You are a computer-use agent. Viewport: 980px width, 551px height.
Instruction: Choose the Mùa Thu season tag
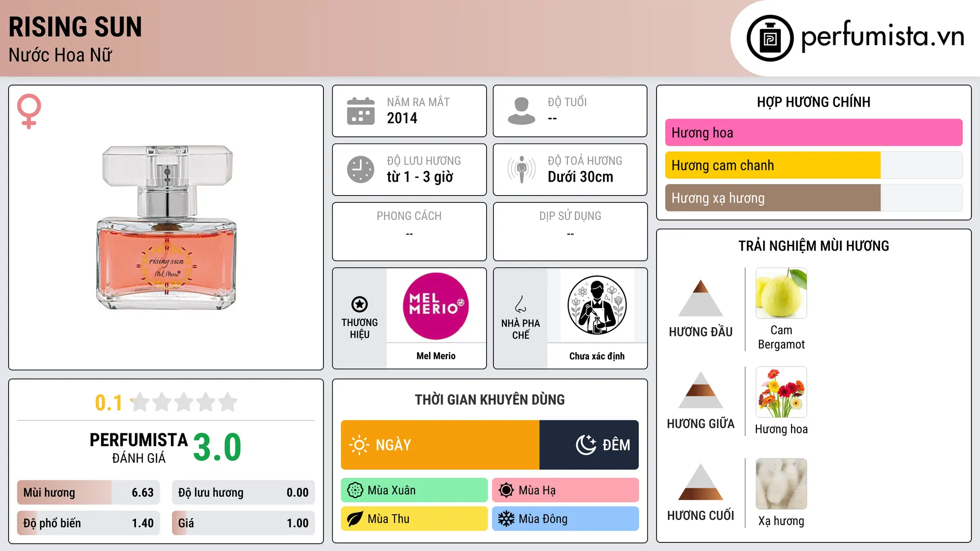click(414, 519)
